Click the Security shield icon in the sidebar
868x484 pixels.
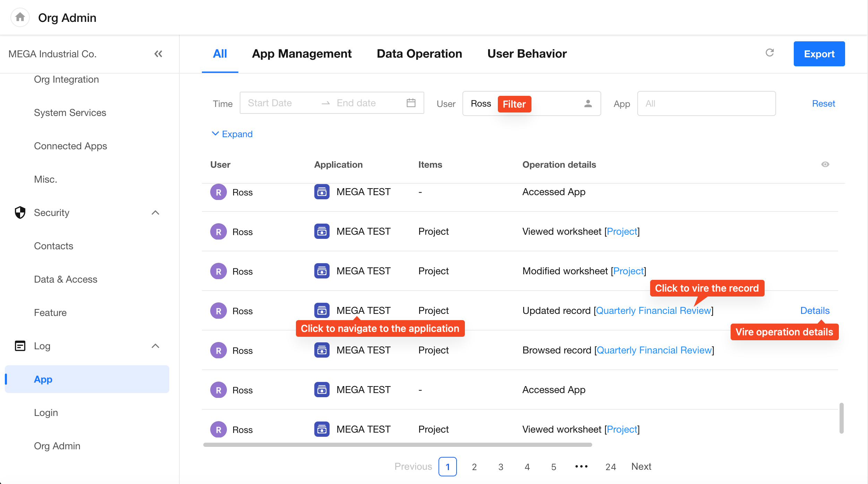(x=20, y=212)
